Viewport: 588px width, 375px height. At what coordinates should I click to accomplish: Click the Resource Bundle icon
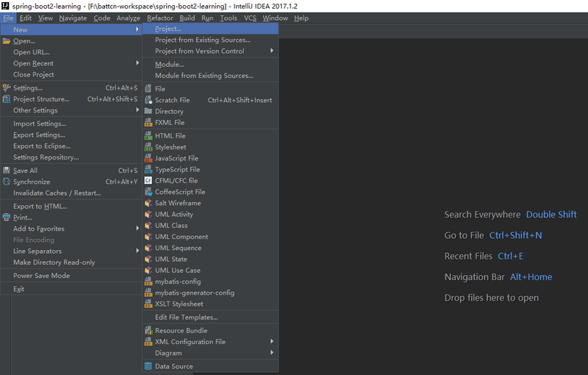coord(148,330)
